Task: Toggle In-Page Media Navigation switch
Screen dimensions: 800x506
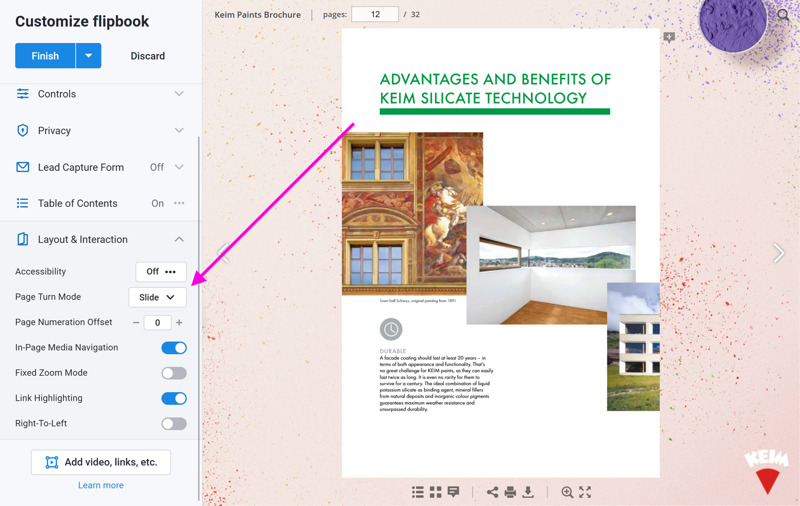Action: tap(174, 348)
